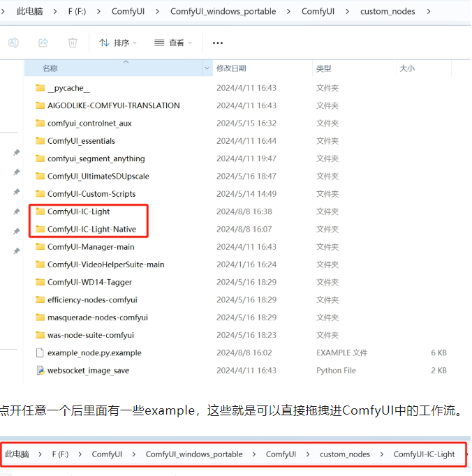Viewport: 472px width, 476px height.
Task: Click the date 2024/5/15 16:32
Action: coord(246,123)
